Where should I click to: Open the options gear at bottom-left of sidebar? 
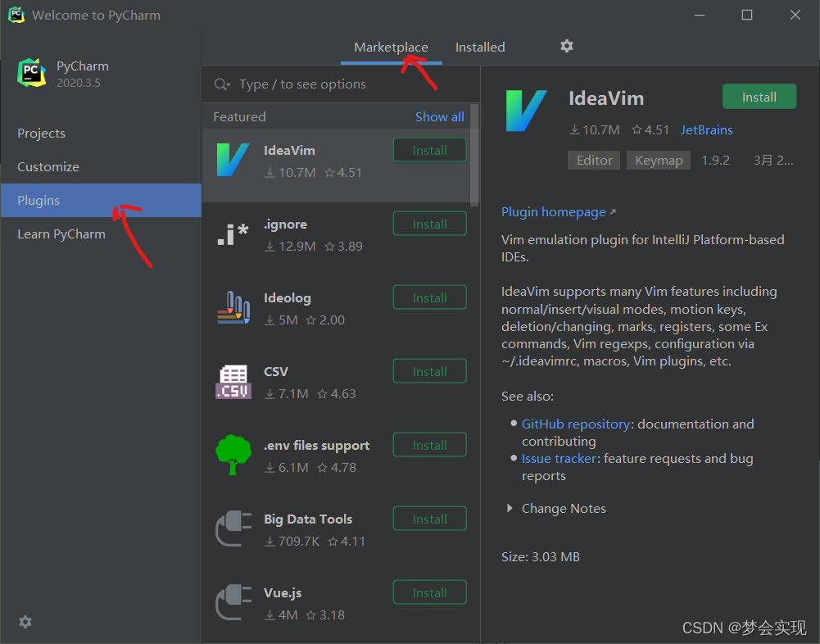pyautogui.click(x=25, y=622)
